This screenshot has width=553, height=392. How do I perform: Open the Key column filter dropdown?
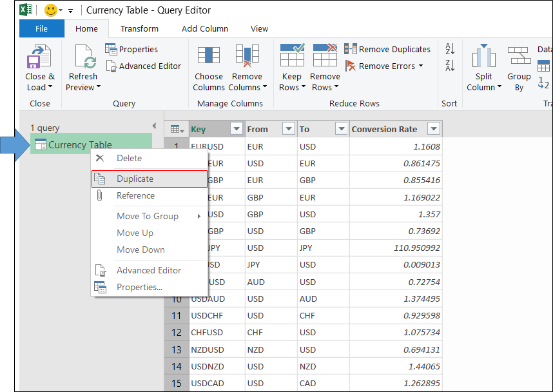click(x=237, y=129)
